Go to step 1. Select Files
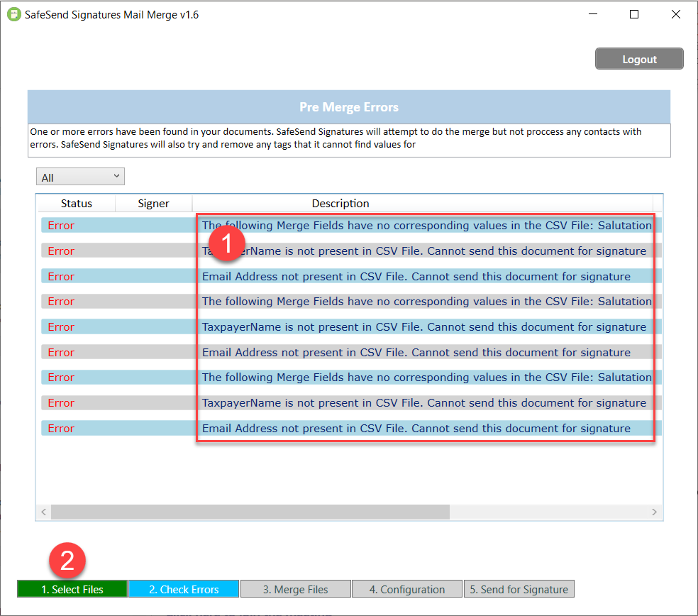Screen dimensions: 698x616 click(x=72, y=589)
